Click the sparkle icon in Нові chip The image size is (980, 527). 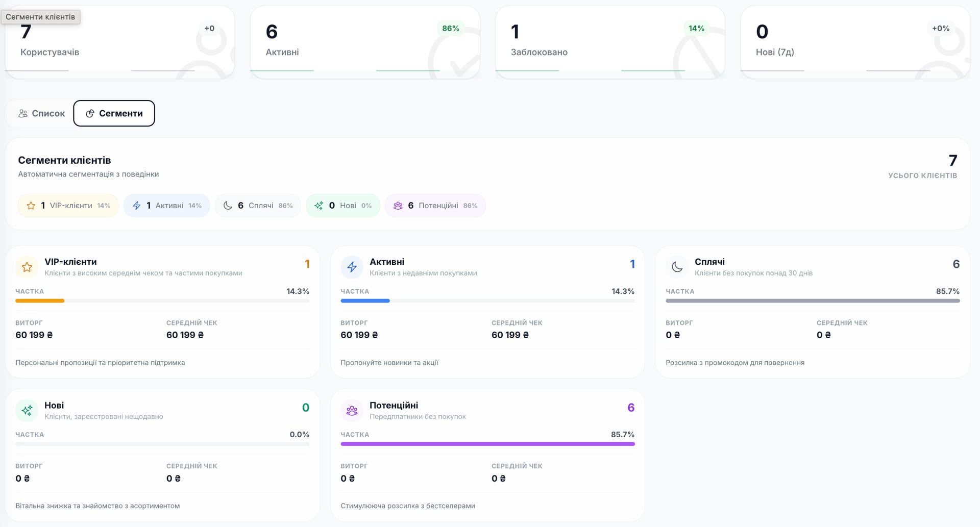pyautogui.click(x=318, y=206)
